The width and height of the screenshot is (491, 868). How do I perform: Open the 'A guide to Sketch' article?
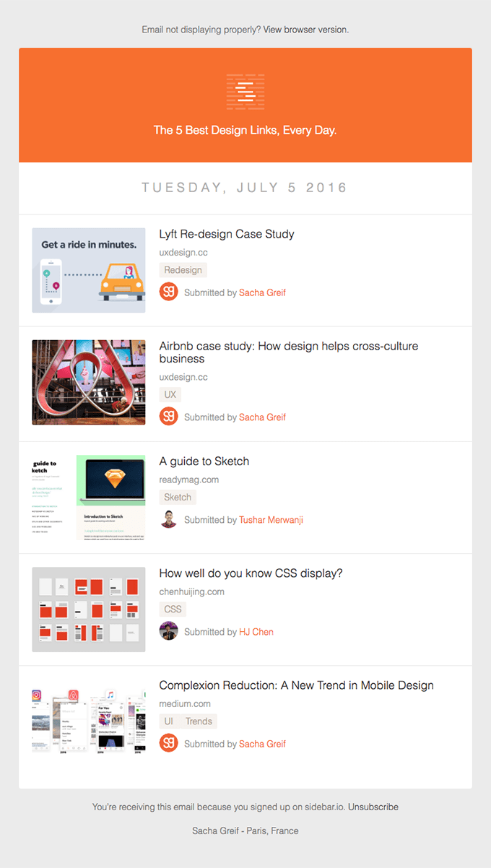204,461
